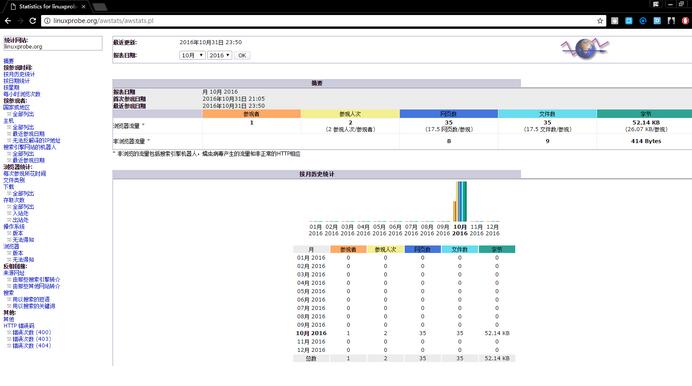Image resolution: width=692 pixels, height=386 pixels.
Task: Click the blue 网页数 header in monthly table
Action: tap(422, 249)
